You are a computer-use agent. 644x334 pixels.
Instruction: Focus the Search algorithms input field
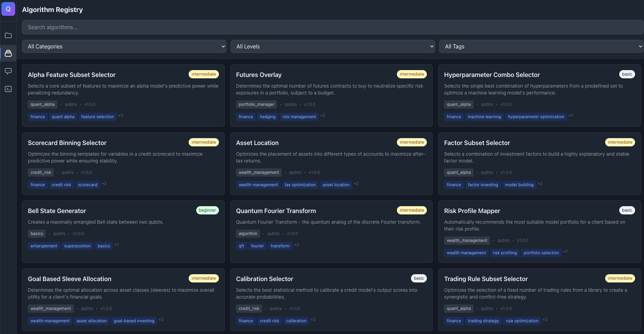(332, 27)
